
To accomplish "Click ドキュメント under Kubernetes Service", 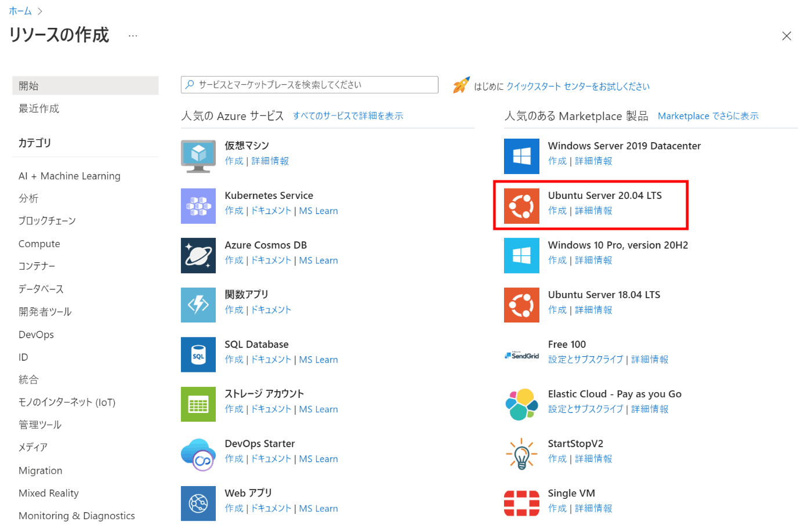I will (271, 211).
